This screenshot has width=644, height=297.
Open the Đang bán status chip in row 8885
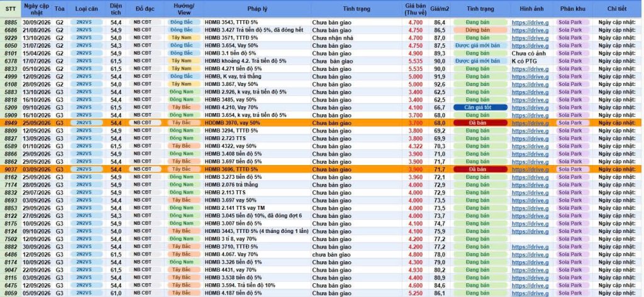click(480, 22)
